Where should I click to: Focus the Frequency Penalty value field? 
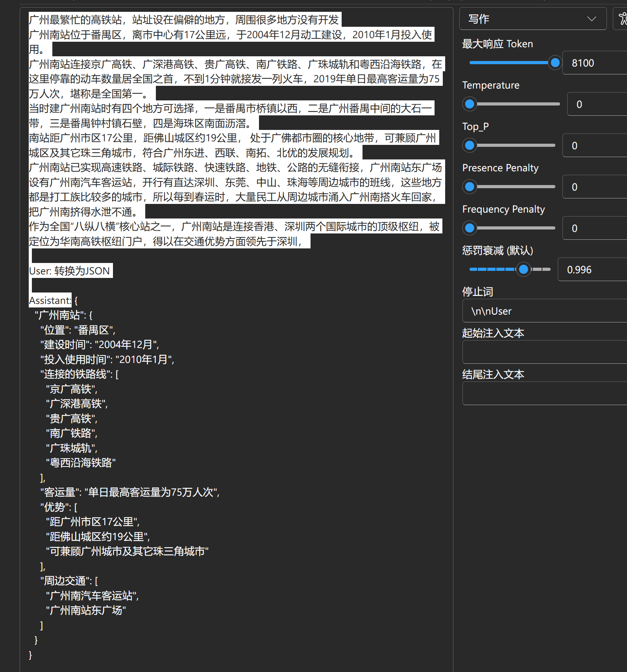594,228
